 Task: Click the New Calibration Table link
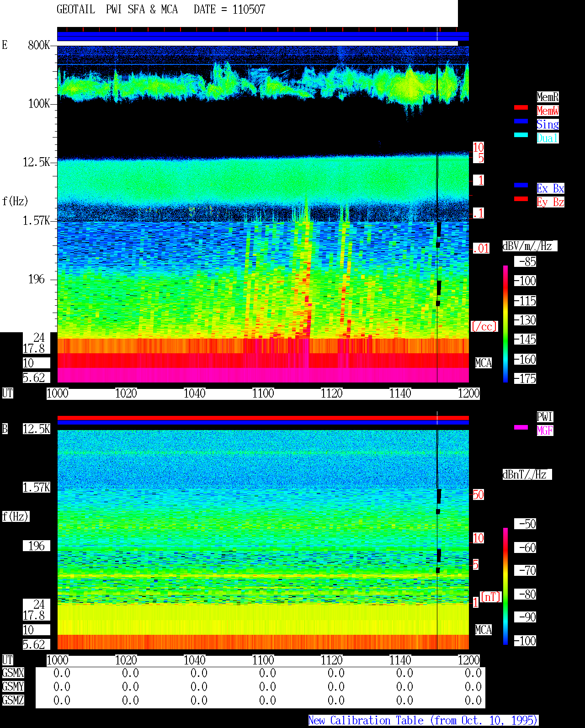click(423, 720)
